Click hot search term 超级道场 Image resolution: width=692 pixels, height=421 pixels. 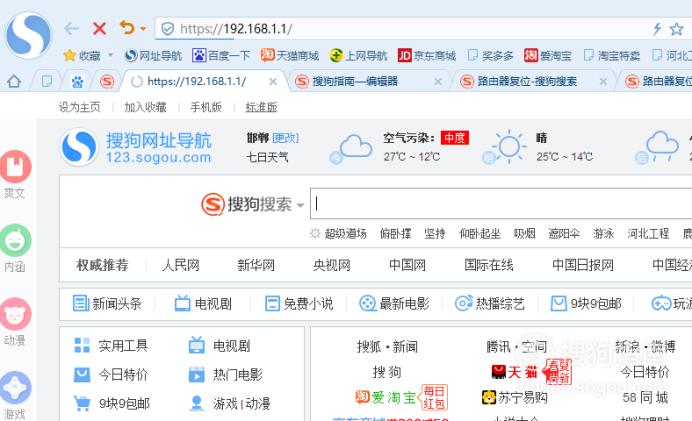point(346,234)
